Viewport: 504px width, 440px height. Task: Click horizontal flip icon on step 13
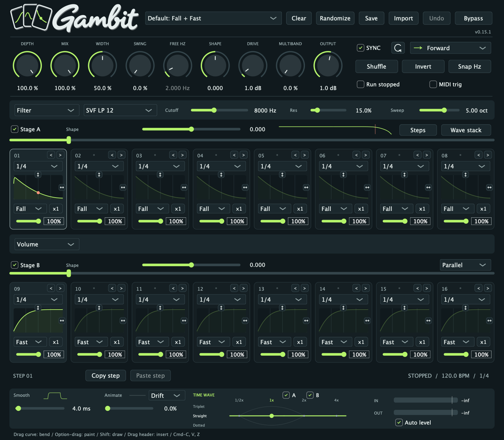(x=306, y=321)
